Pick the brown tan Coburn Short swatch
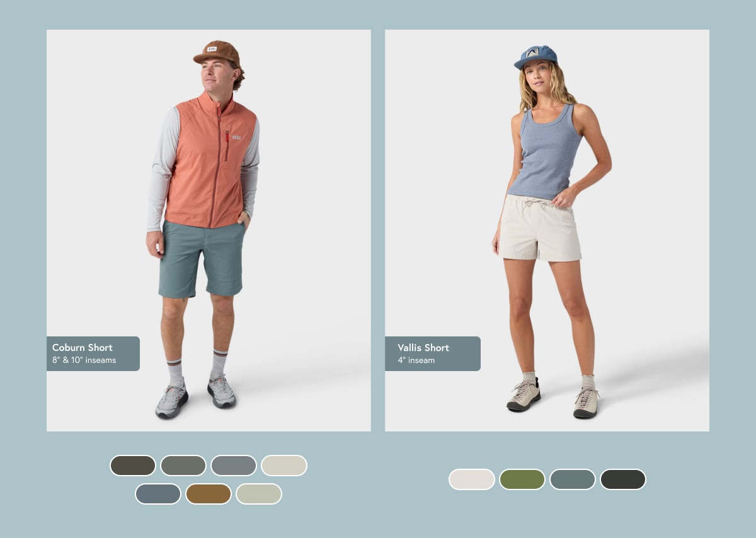This screenshot has height=538, width=756. 209,494
